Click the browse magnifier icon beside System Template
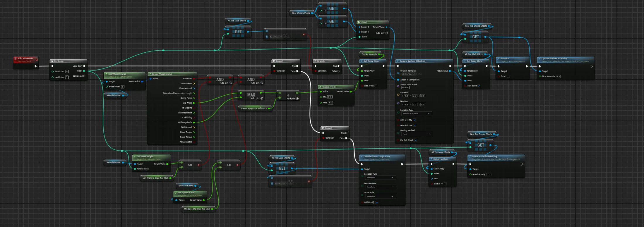This screenshot has width=644, height=227. point(421,74)
